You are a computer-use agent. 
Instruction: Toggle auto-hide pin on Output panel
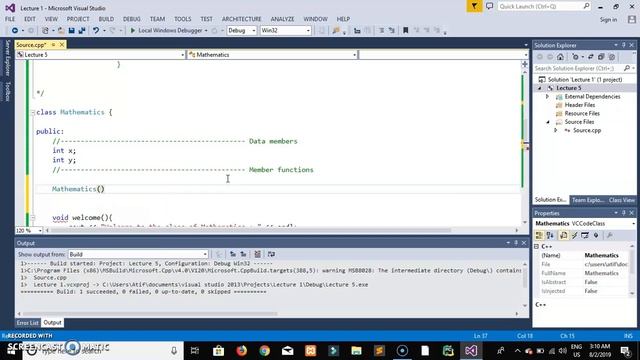516,243
